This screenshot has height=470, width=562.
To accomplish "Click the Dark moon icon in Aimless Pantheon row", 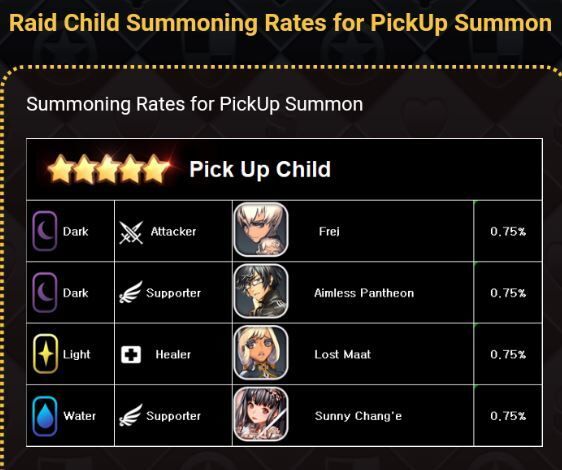I will point(45,293).
